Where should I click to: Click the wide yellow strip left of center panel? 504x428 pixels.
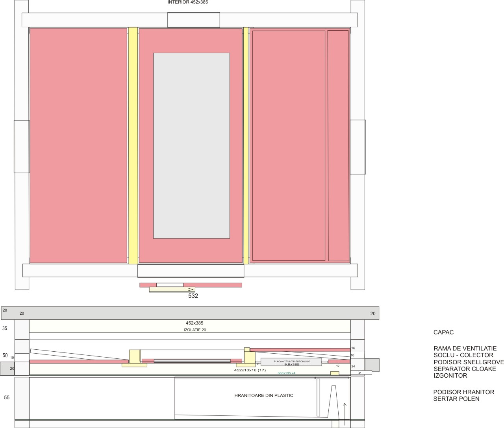pyautogui.click(x=133, y=146)
